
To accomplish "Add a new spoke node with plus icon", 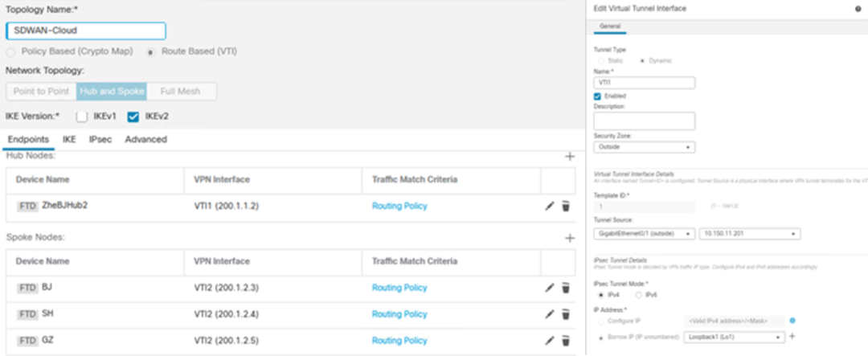I will [x=570, y=239].
